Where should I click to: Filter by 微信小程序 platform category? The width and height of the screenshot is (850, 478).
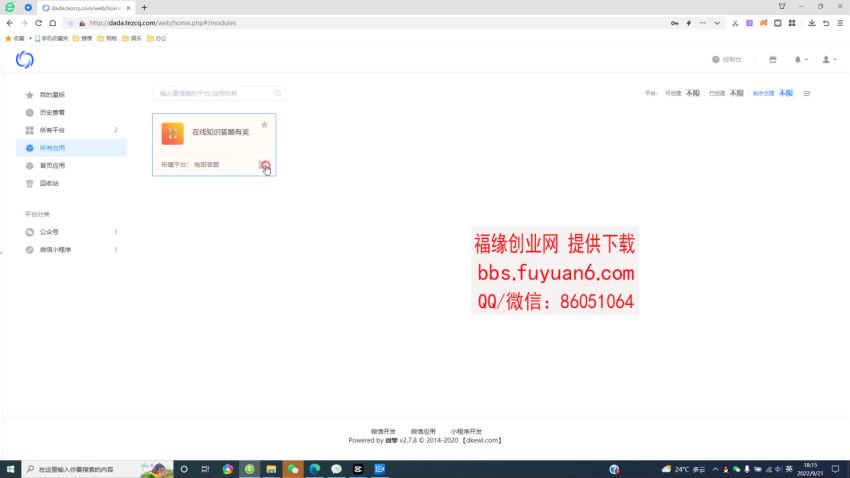55,249
